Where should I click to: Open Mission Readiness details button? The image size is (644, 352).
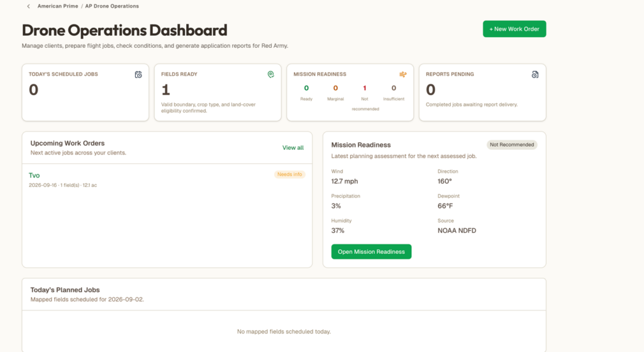371,252
